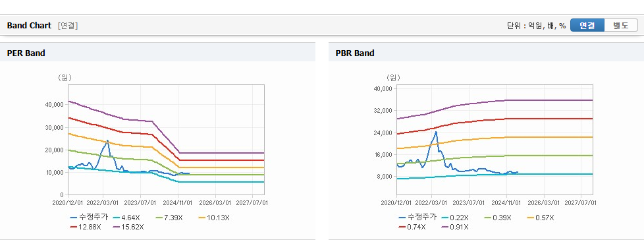
Task: Click the 30,000 y-axis label in PER Band
Action: (x=54, y=127)
